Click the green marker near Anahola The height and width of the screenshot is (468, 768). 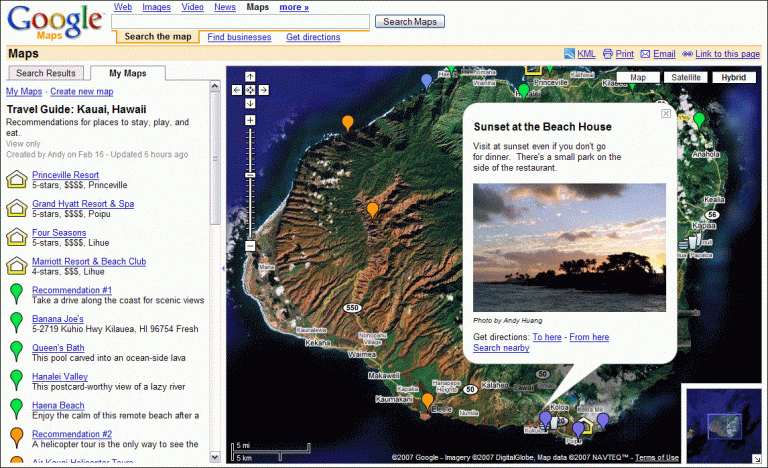click(x=699, y=119)
